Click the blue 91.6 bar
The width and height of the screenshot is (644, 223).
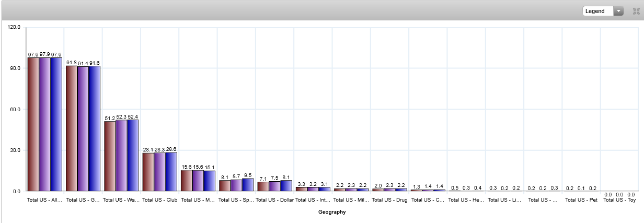(x=95, y=128)
